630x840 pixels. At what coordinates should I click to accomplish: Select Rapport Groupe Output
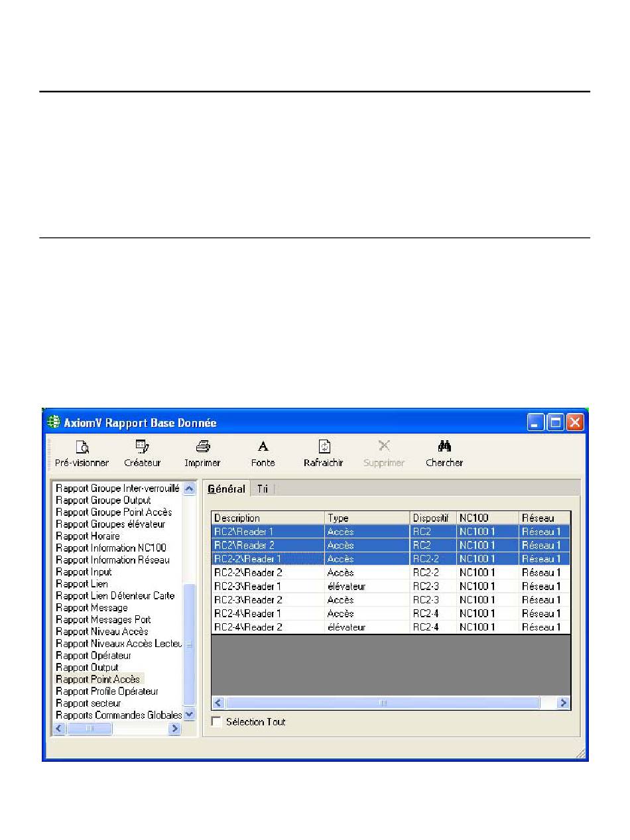[103, 501]
